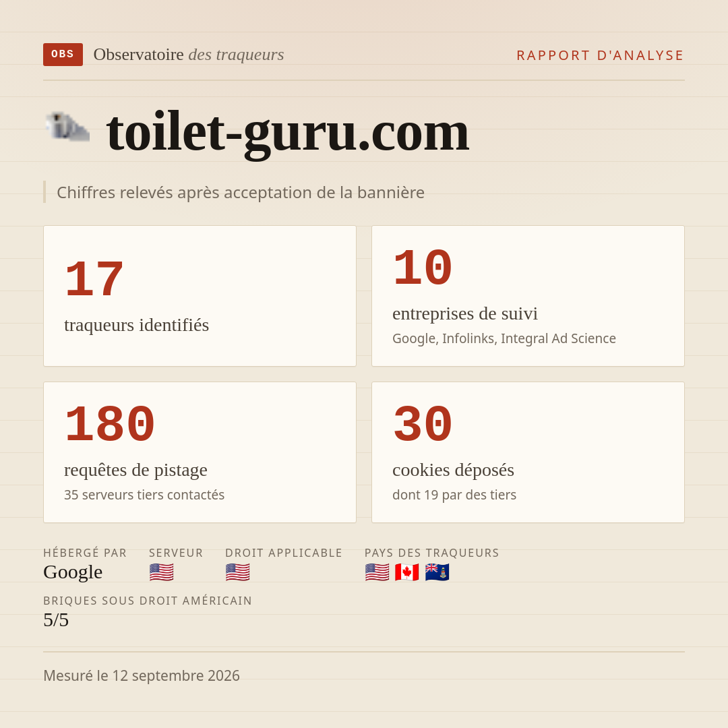Click the US flag under Serveur

[x=162, y=572]
